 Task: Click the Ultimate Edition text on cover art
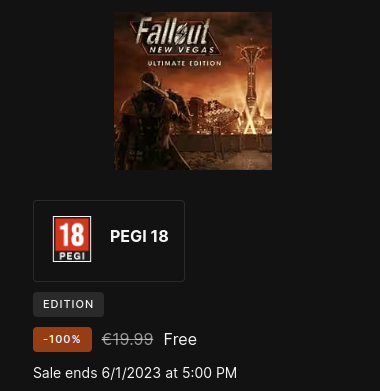pyautogui.click(x=184, y=63)
